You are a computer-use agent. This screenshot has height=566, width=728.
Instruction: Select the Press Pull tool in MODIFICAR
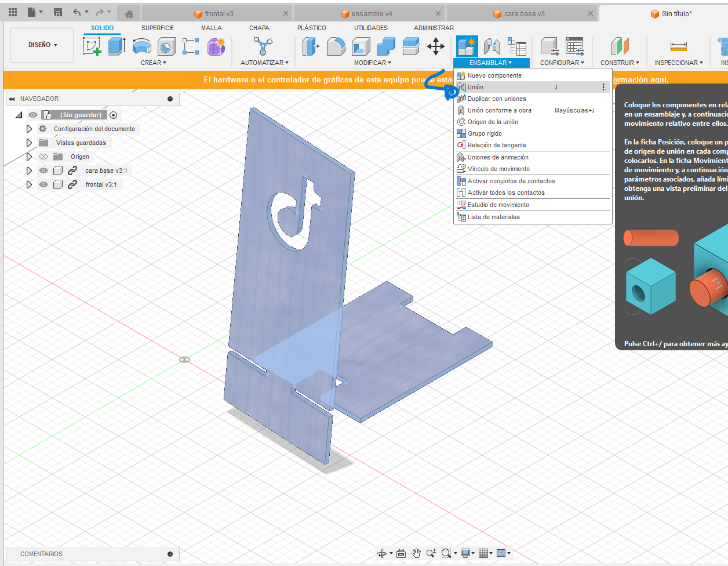click(x=311, y=46)
